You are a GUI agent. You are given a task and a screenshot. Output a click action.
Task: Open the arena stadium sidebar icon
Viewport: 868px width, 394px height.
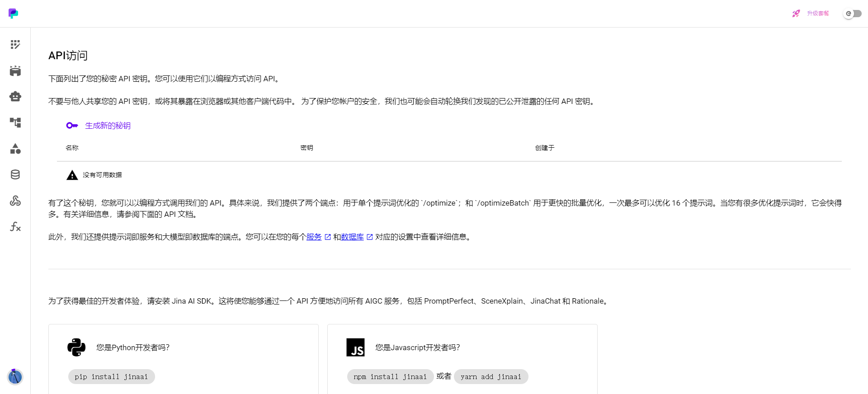click(15, 70)
